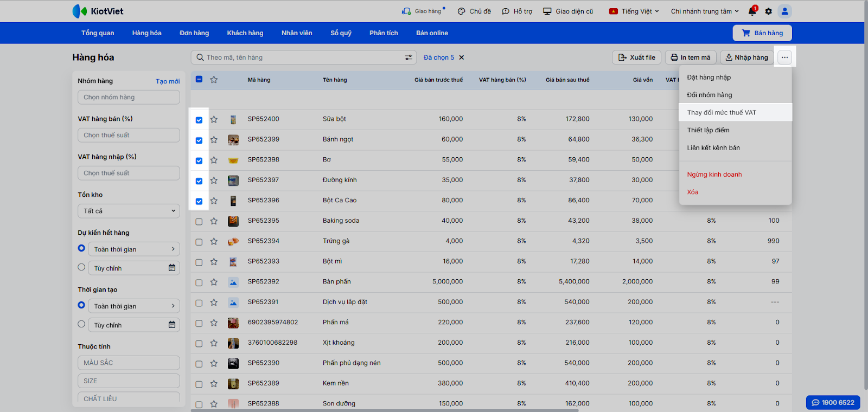Open the Khách hàng navigation tab

pos(245,33)
